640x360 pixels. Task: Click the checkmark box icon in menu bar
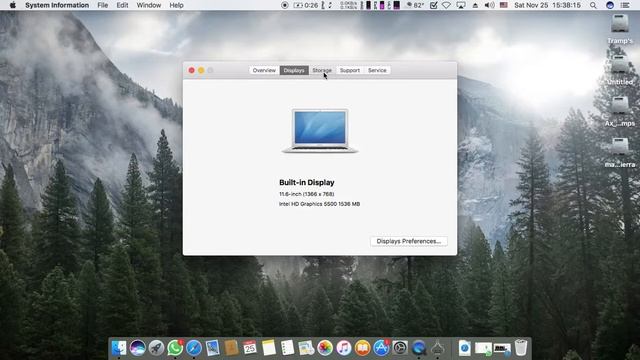pos(434,5)
